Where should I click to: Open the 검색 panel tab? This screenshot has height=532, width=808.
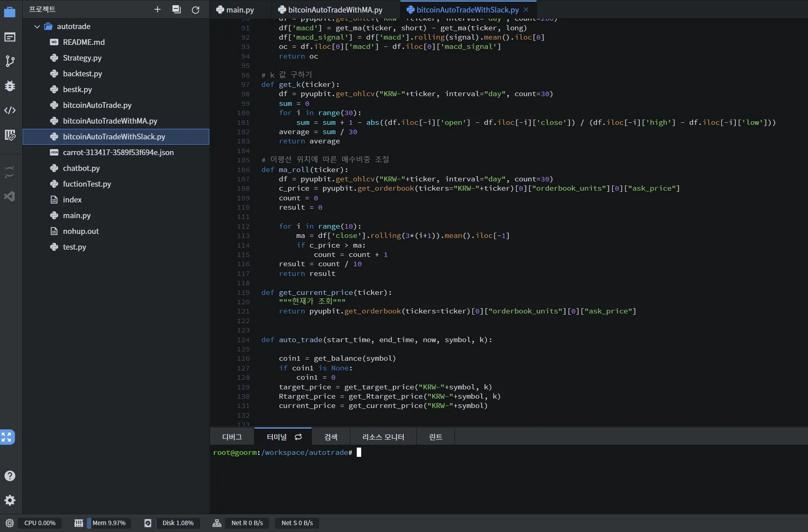(x=330, y=437)
